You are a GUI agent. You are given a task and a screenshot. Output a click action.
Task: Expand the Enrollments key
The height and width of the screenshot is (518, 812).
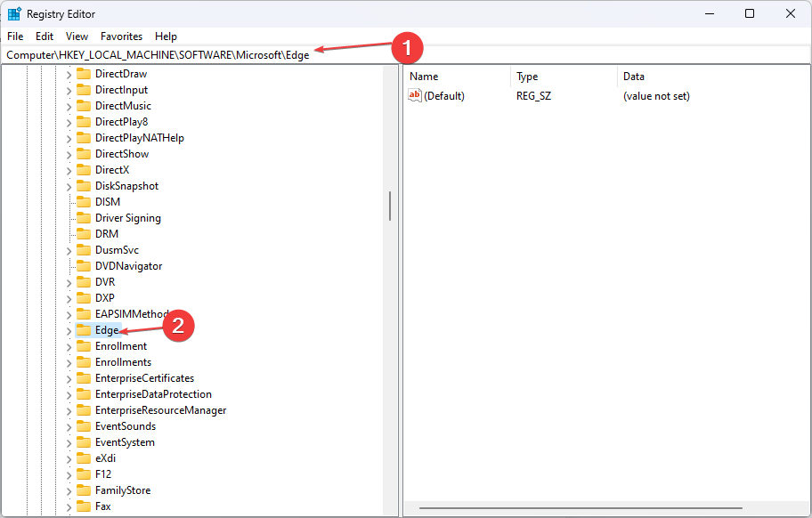click(69, 363)
